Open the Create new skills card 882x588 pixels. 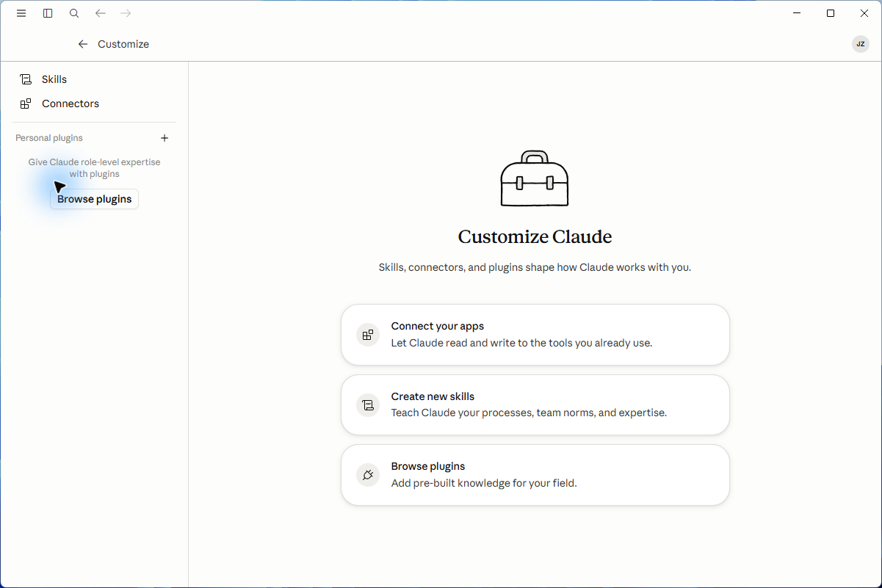pyautogui.click(x=535, y=405)
